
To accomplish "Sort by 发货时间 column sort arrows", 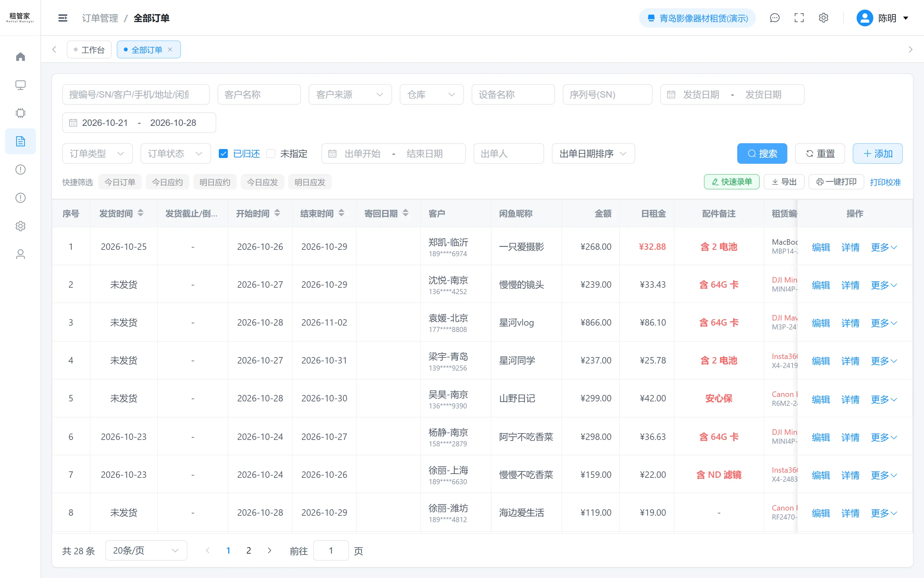I will (x=141, y=213).
